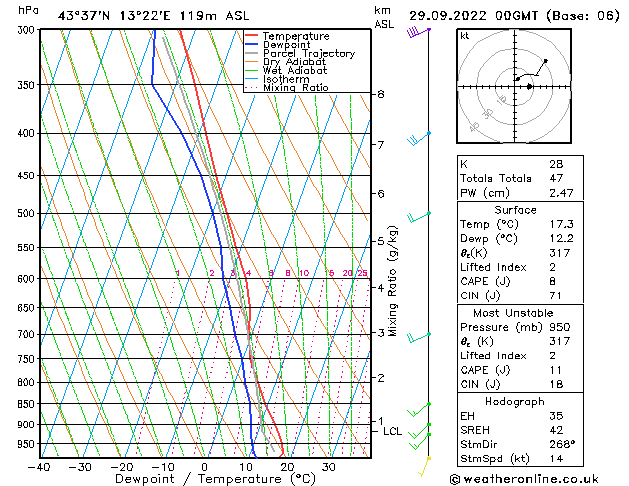This screenshot has height=486, width=629.
Task: Click the StmSpd (kt) value 14
Action: coord(556,458)
